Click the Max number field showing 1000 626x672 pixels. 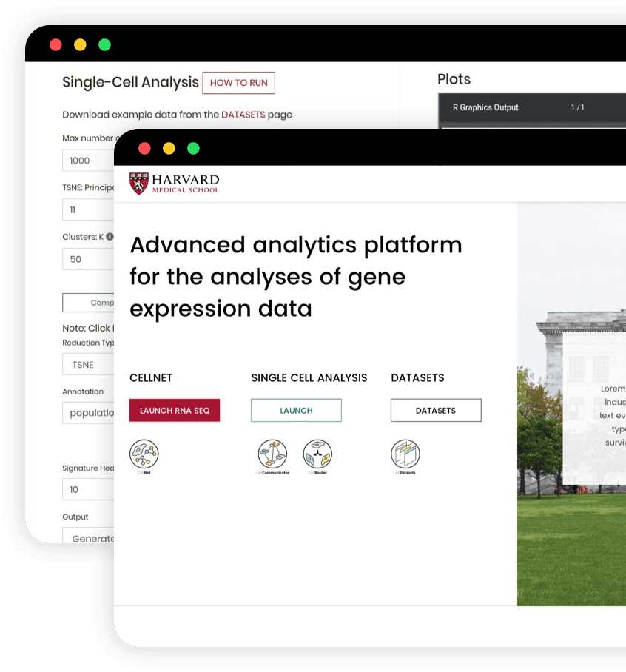(88, 161)
